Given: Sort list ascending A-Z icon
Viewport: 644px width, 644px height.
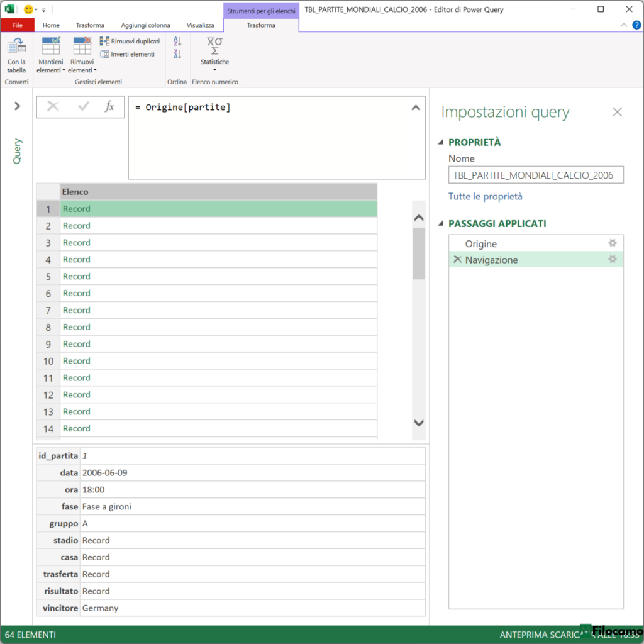Looking at the screenshot, I should pyautogui.click(x=177, y=41).
